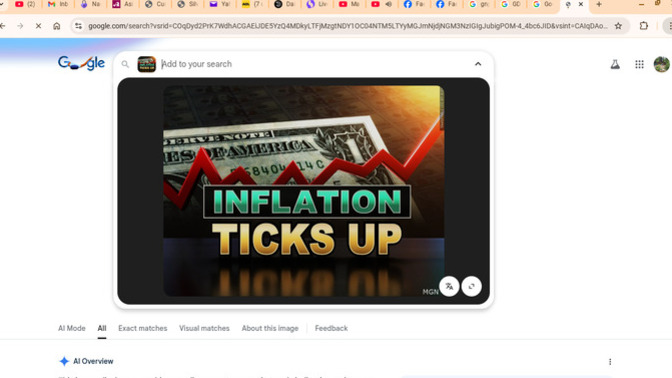672x378 pixels.
Task: Switch to the tab labeled 'Da'
Action: coord(285,4)
